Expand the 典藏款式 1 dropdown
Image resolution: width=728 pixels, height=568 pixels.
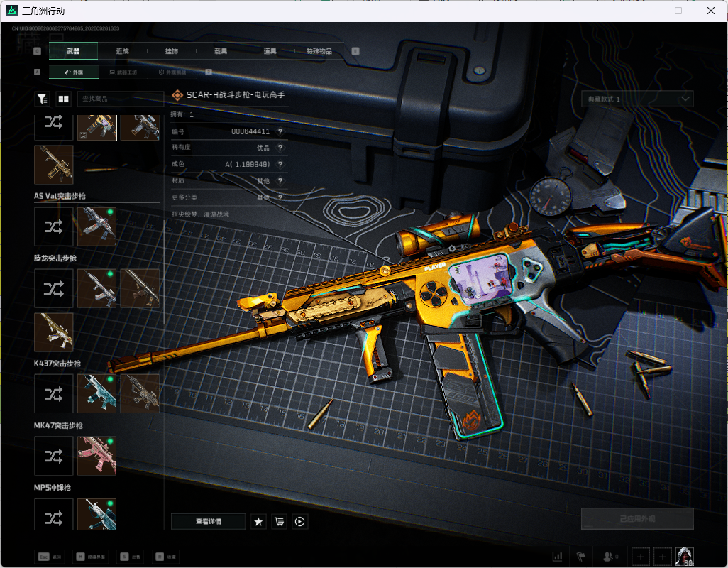[637, 99]
